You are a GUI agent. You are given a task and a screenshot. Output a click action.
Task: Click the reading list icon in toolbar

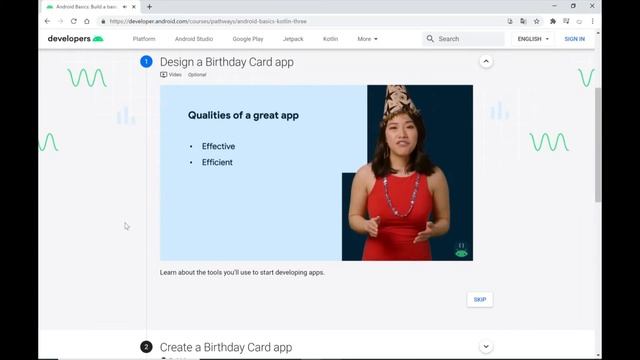pos(566,21)
